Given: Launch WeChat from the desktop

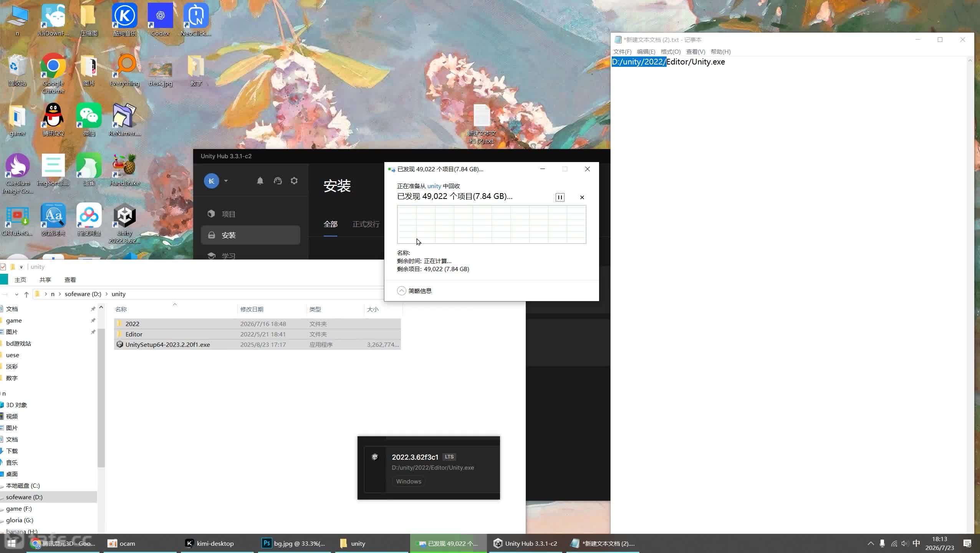Looking at the screenshot, I should (x=89, y=120).
